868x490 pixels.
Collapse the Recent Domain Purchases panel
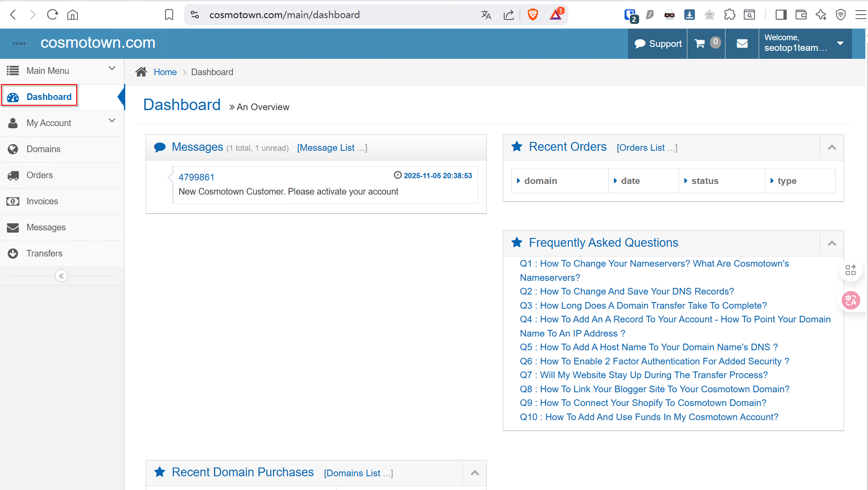[x=475, y=473]
